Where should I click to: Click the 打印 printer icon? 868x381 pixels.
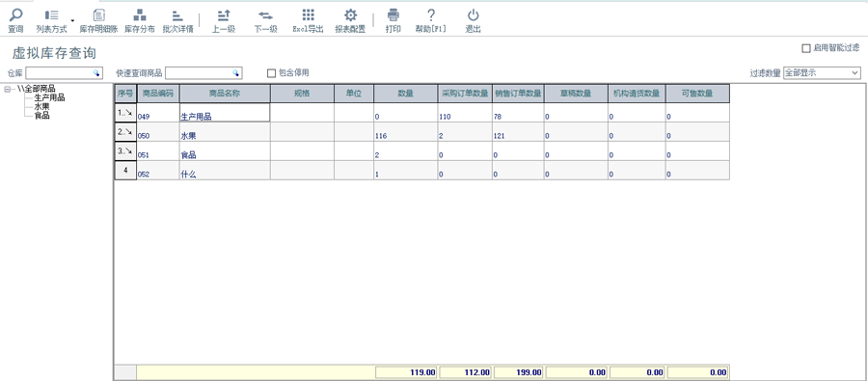point(393,15)
